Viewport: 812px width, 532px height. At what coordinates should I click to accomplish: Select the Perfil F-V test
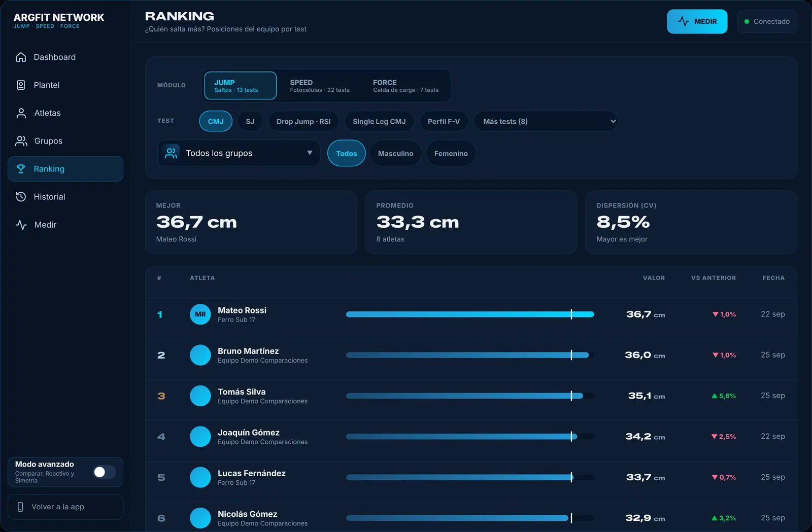(444, 121)
